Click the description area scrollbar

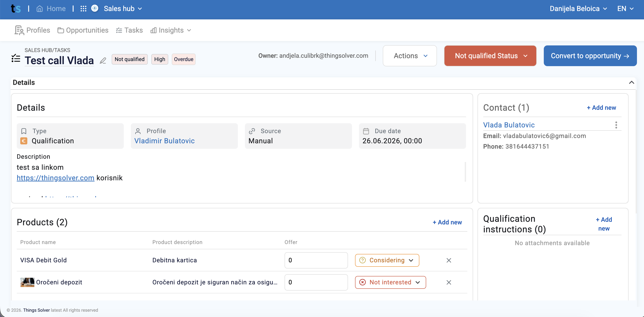(x=465, y=172)
